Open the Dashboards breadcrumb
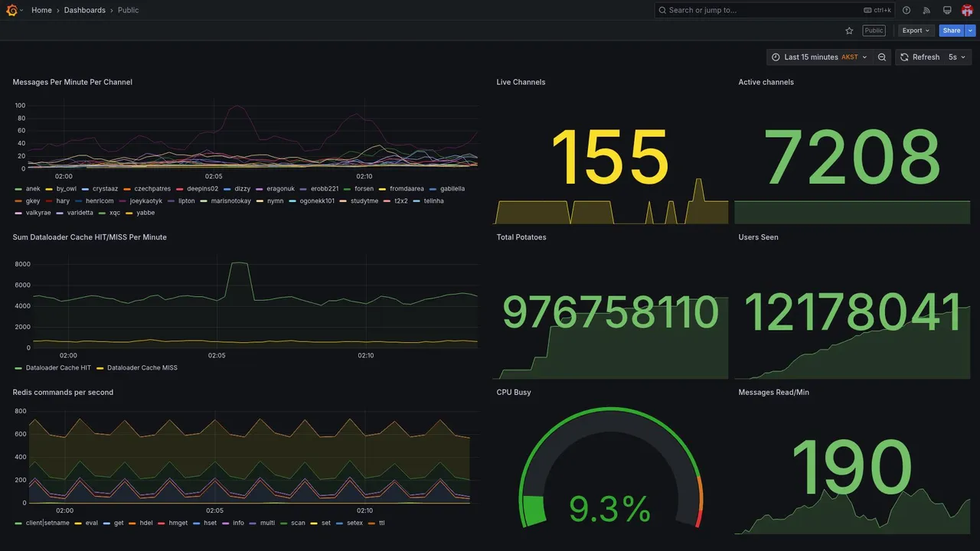 (85, 10)
